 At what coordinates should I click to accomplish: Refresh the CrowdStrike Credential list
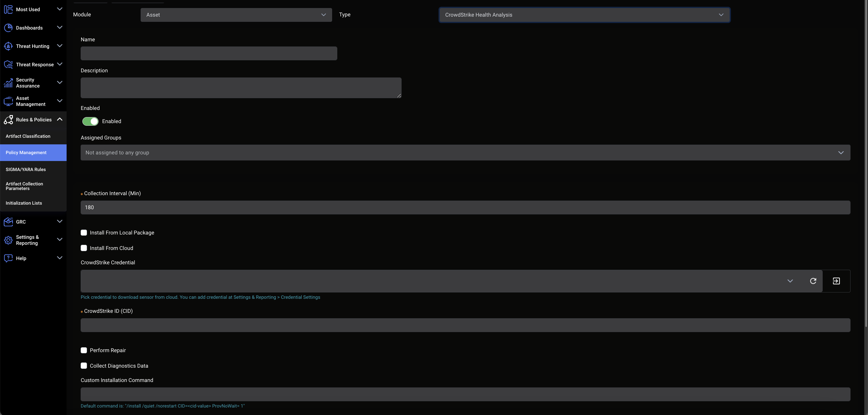pos(813,281)
